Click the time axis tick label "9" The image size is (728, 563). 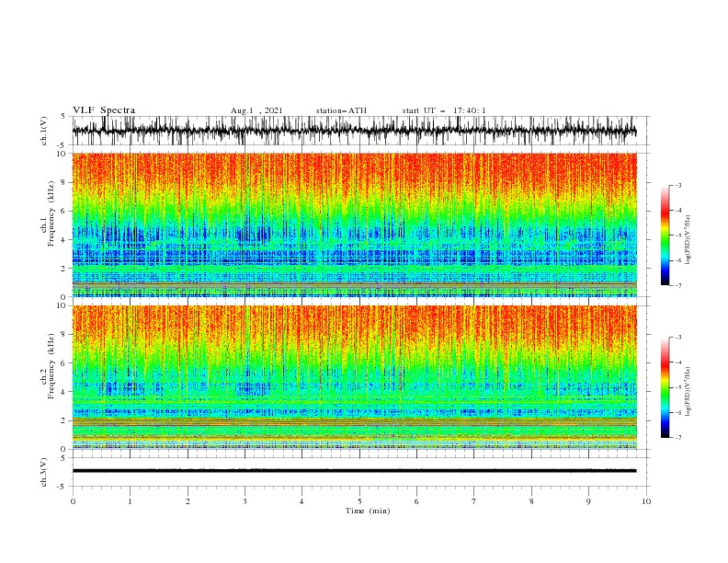(588, 501)
